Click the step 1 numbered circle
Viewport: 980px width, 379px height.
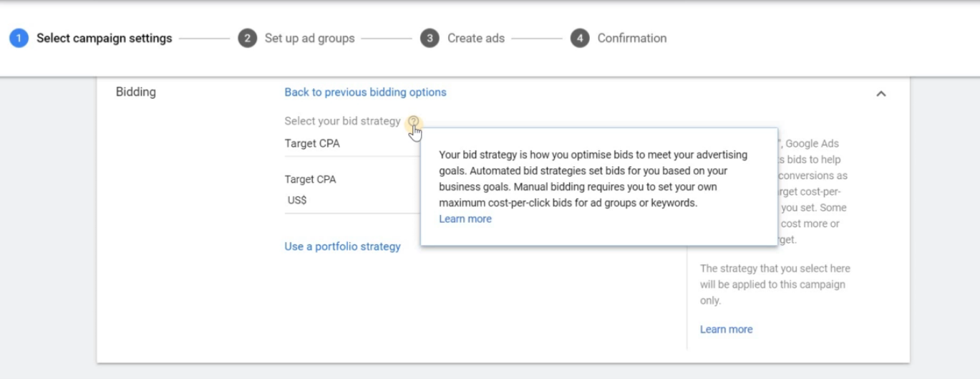(19, 39)
